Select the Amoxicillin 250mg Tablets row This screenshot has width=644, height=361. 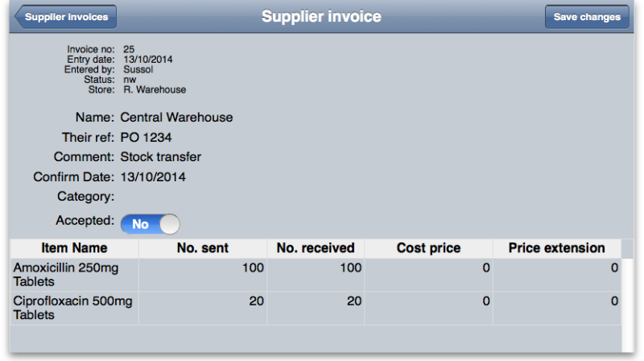(x=72, y=275)
